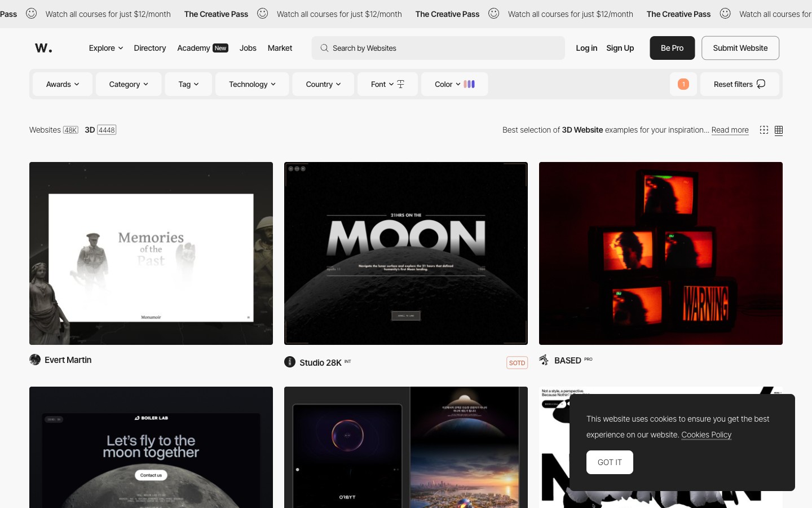Expand the Explore menu
This screenshot has width=812, height=508.
[x=106, y=48]
